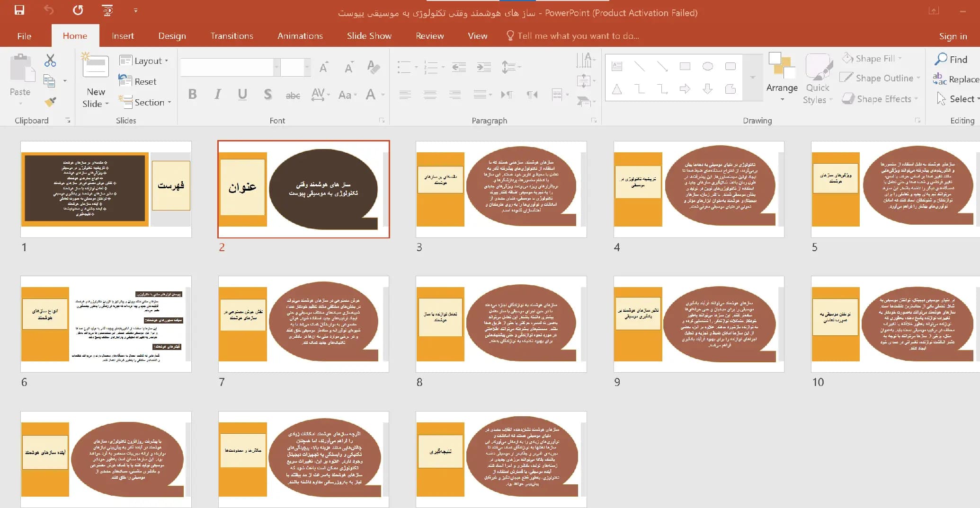
Task: Open the Design tab
Action: click(x=172, y=36)
